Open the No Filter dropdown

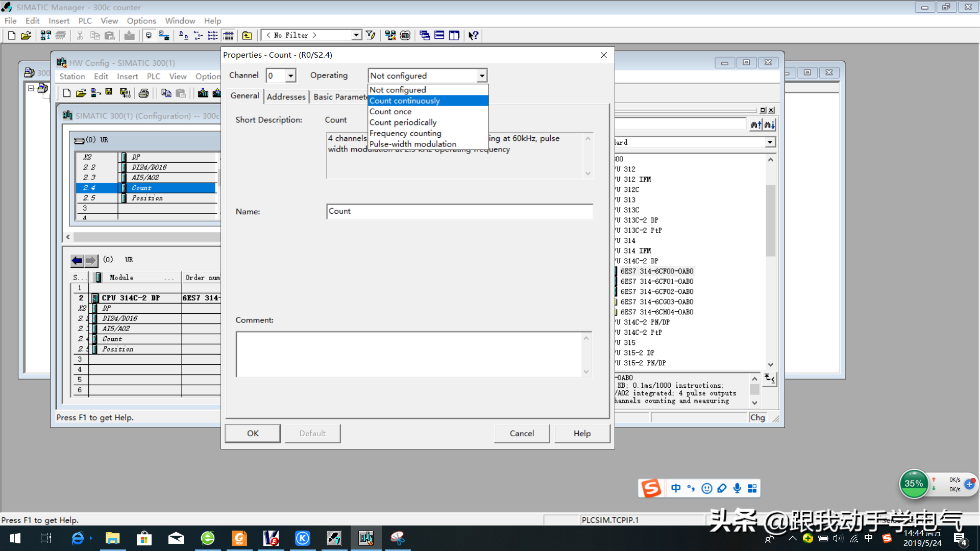point(356,35)
